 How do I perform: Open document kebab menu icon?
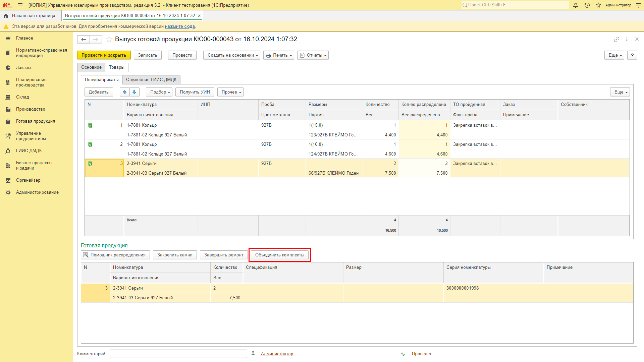pyautogui.click(x=627, y=39)
